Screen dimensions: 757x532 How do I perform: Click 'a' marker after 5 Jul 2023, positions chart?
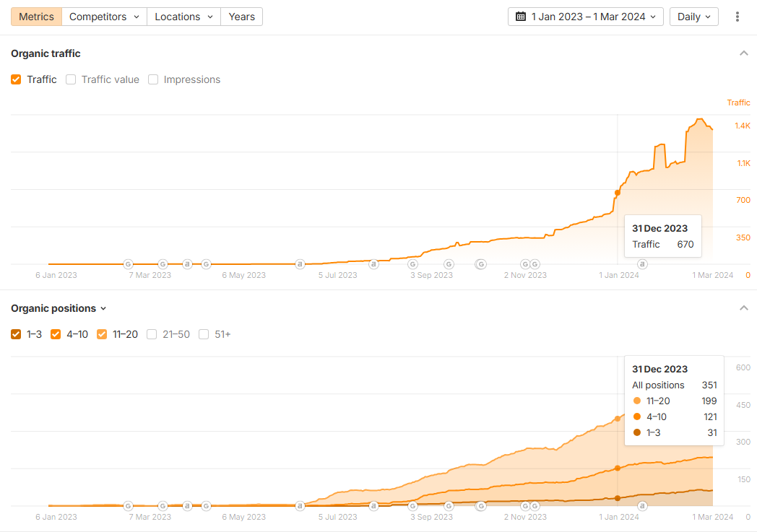pos(373,506)
